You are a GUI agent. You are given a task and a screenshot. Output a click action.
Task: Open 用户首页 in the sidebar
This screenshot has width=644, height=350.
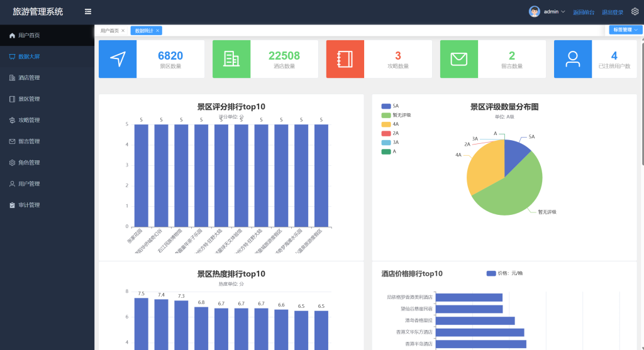(47, 35)
